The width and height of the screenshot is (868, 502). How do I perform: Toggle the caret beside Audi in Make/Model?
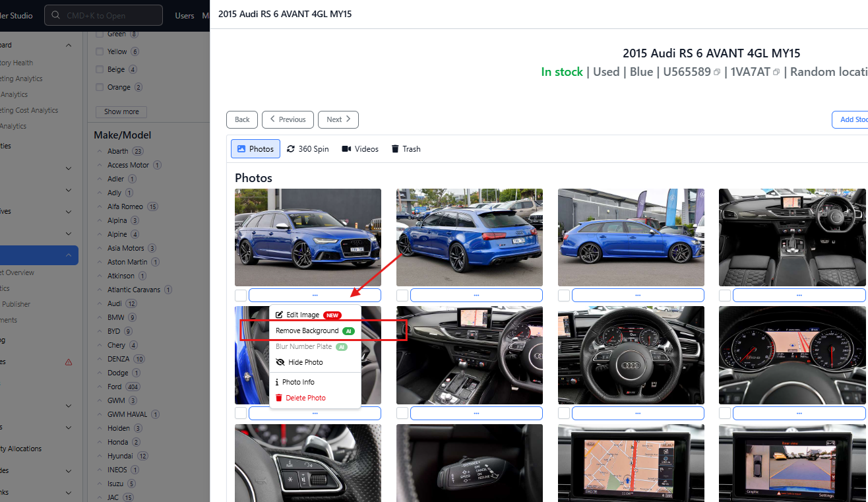(x=100, y=303)
